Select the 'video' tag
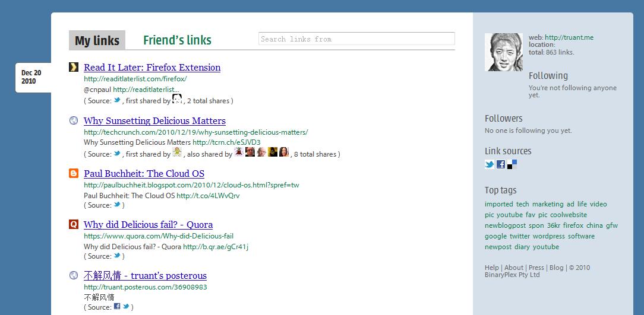The width and height of the screenshot is (644, 315). 598,204
